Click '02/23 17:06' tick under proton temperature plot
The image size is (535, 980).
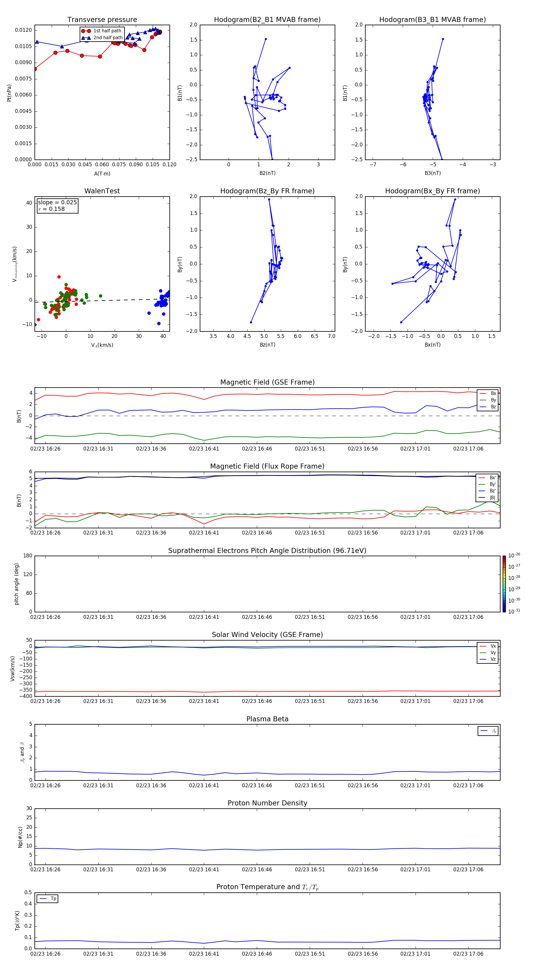(468, 954)
